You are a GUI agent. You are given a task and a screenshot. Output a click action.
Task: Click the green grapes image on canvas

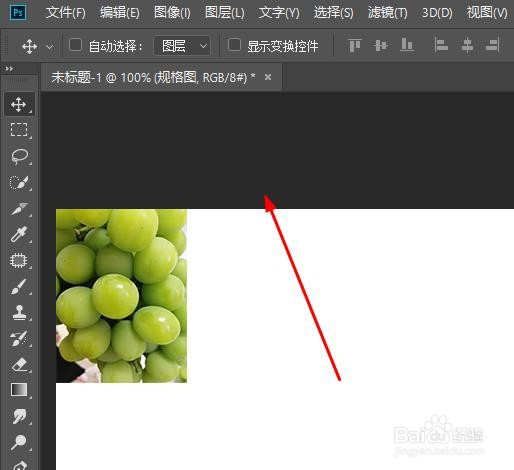[121, 296]
